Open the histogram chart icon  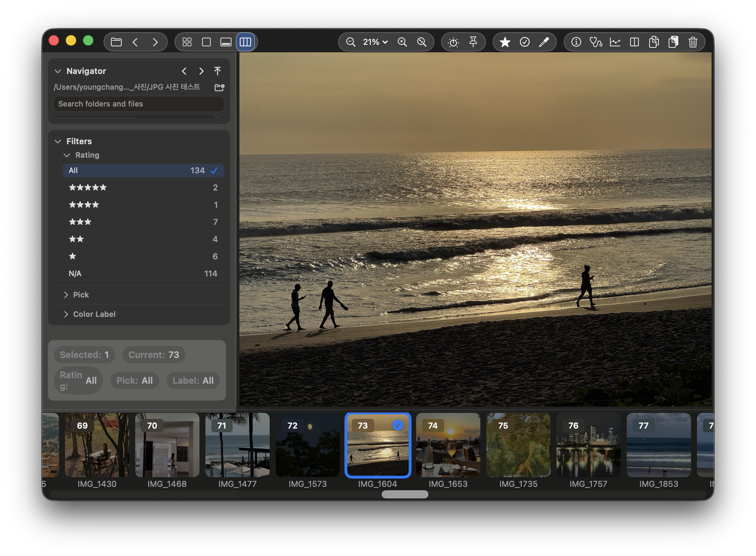(615, 42)
